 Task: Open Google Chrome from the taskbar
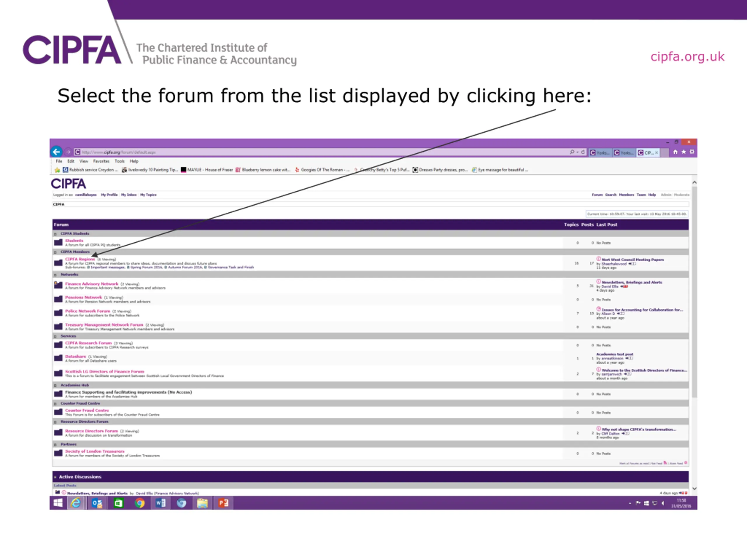139,503
